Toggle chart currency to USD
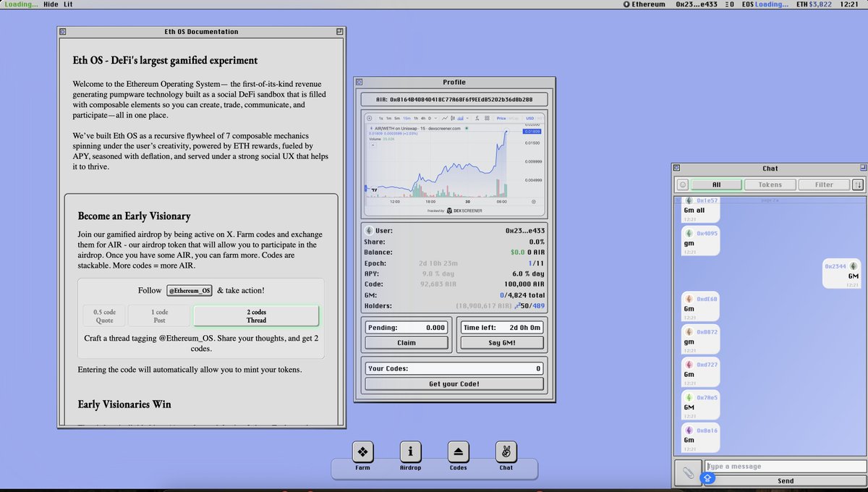 (x=530, y=119)
